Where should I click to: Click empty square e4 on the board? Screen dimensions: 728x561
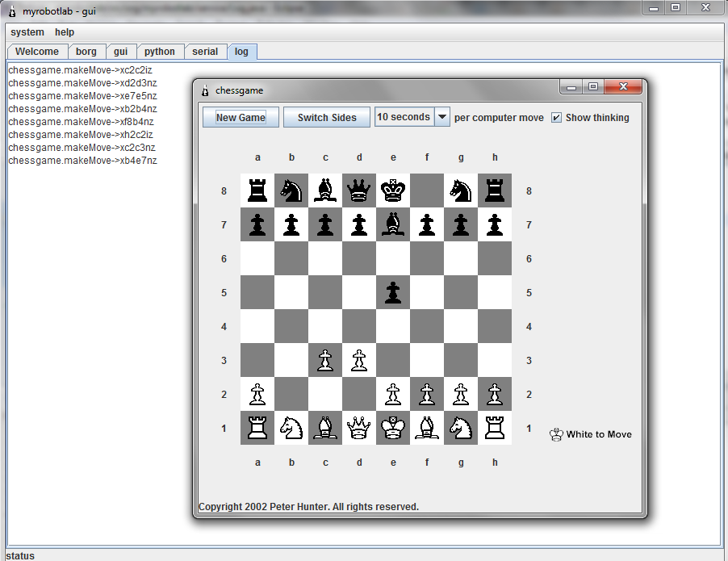click(x=393, y=326)
